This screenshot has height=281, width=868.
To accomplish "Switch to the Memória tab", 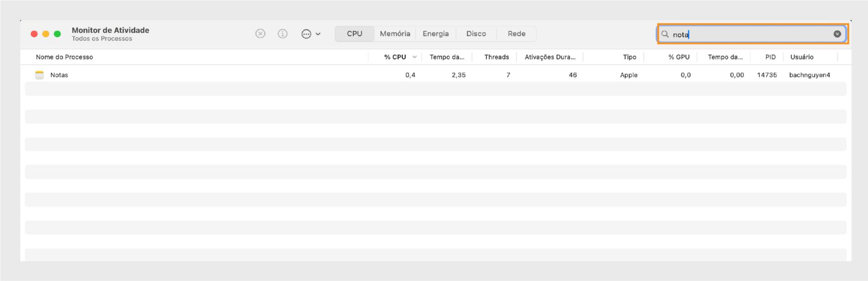I will pyautogui.click(x=395, y=34).
